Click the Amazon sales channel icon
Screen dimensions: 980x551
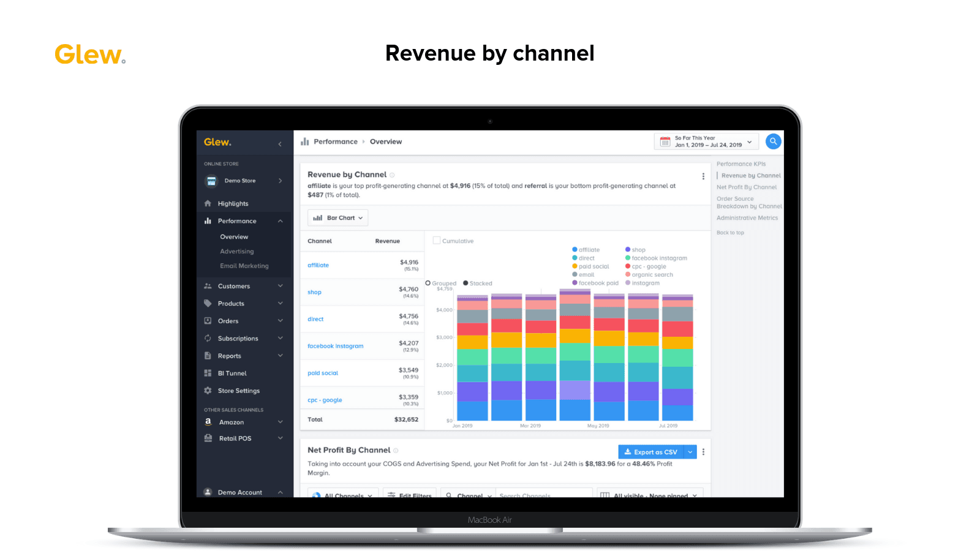coord(209,422)
